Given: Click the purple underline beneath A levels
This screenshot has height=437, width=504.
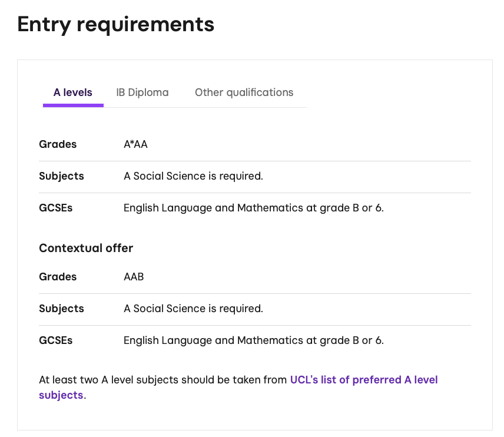Looking at the screenshot, I should 73,105.
